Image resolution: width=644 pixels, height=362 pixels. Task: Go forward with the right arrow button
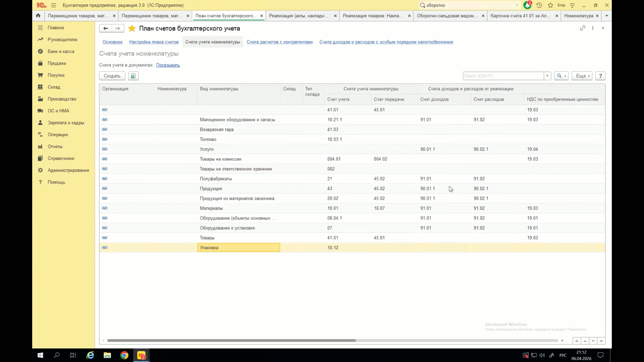(118, 28)
